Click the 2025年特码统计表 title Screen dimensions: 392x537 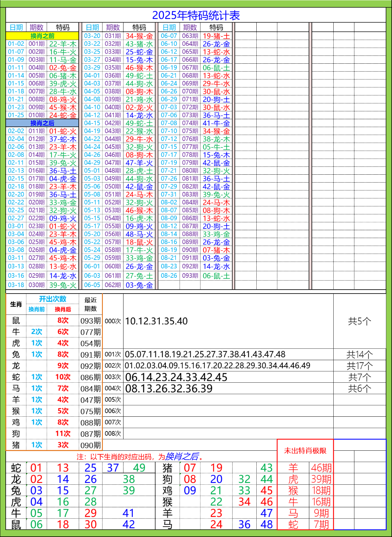(196, 14)
